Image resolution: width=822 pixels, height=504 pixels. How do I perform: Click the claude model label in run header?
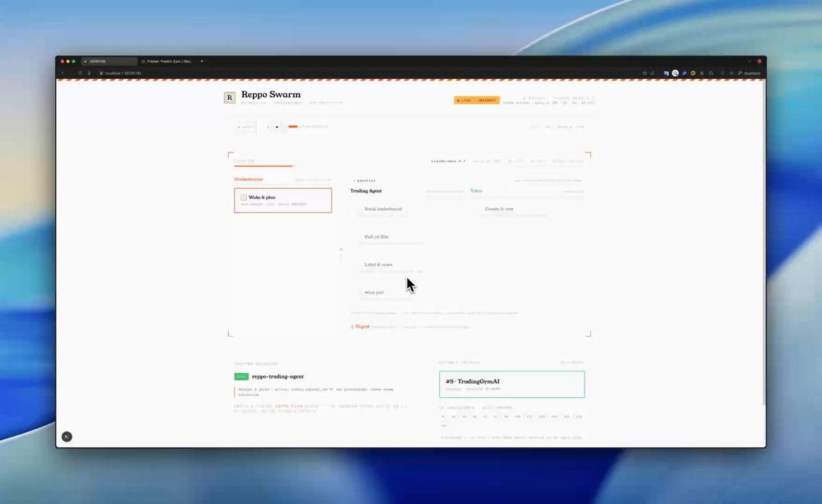448,161
